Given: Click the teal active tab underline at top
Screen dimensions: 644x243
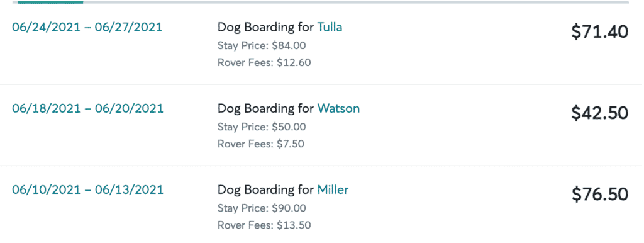Looking at the screenshot, I should 50,2.
